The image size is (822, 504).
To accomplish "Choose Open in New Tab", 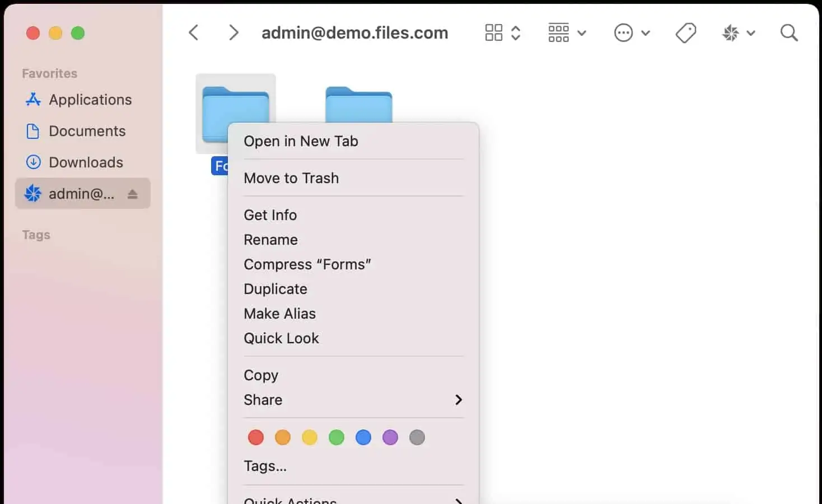I will tap(353, 141).
